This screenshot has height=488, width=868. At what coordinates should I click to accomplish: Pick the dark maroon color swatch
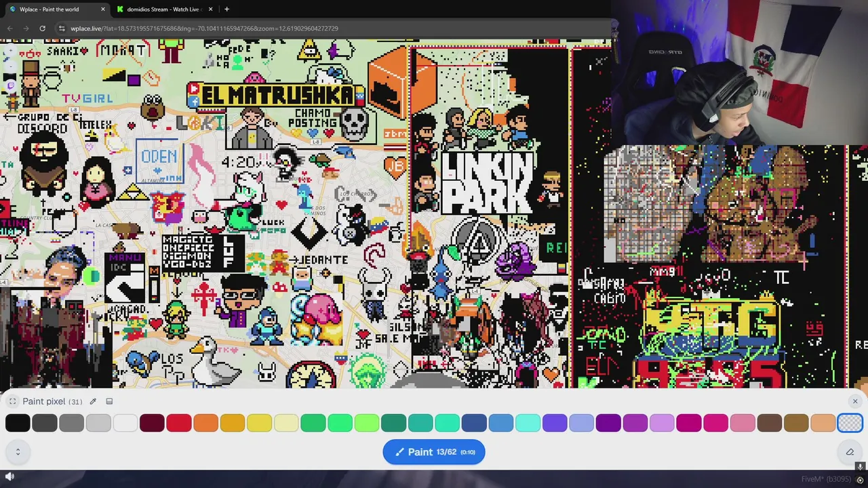(x=152, y=423)
